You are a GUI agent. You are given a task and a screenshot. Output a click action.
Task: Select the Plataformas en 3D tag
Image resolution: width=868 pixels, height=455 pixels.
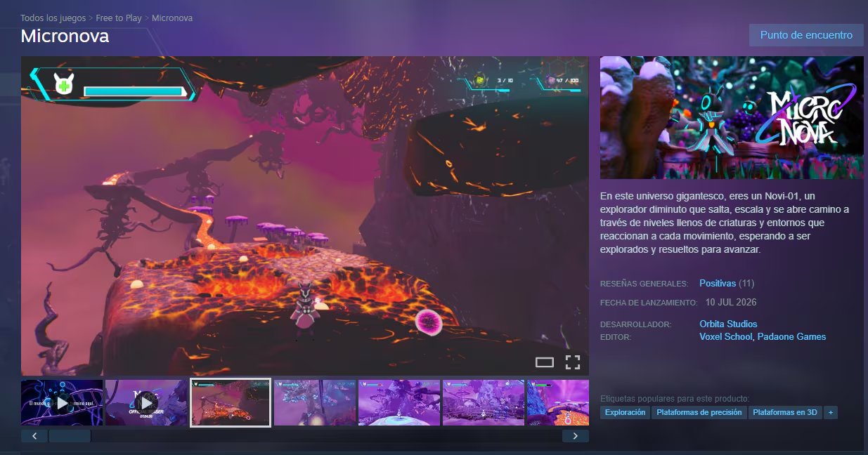click(x=785, y=413)
